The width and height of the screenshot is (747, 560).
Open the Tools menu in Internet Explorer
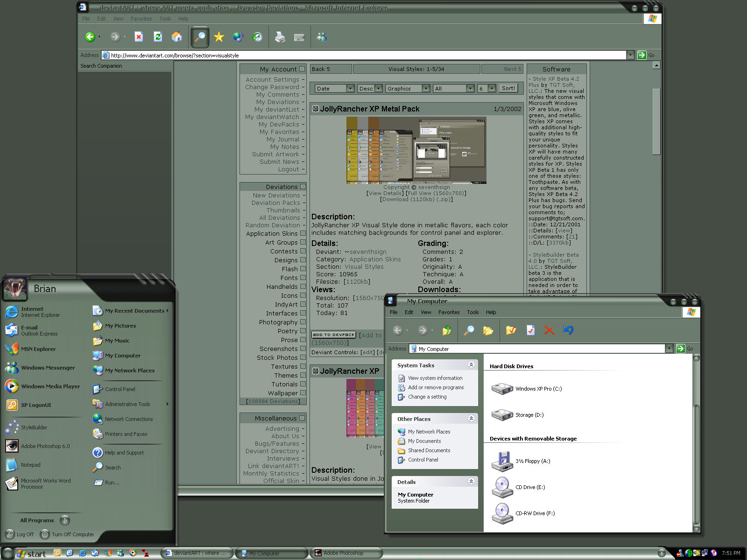[x=165, y=19]
